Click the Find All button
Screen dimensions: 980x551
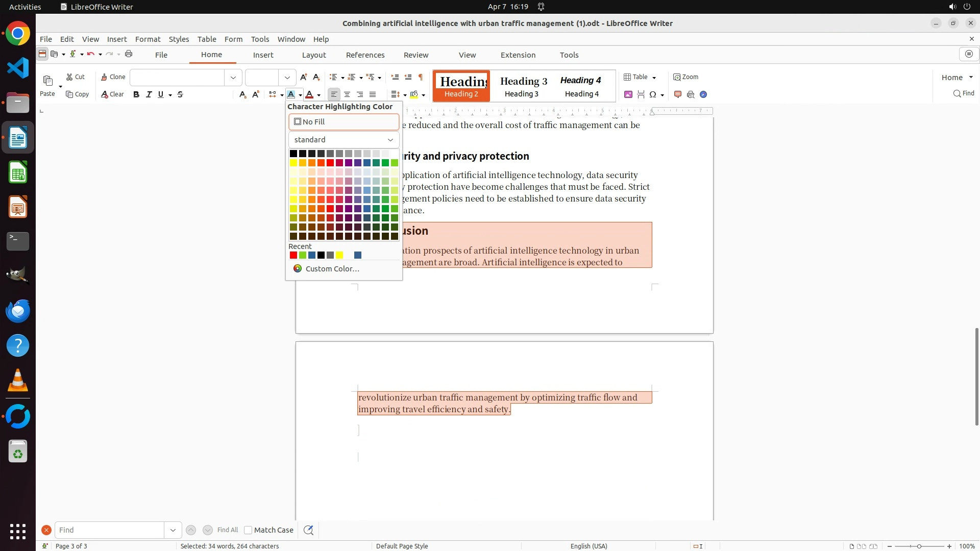[227, 530]
